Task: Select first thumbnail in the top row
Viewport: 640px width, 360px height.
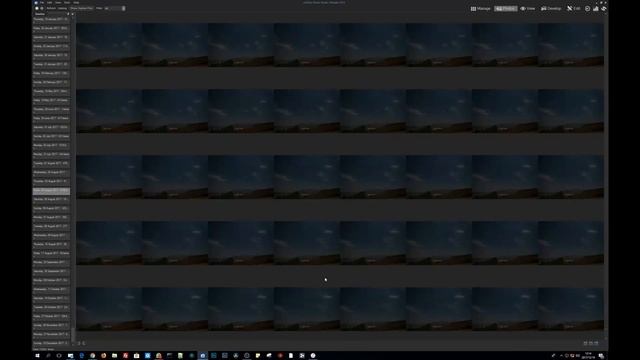Action: (x=109, y=44)
